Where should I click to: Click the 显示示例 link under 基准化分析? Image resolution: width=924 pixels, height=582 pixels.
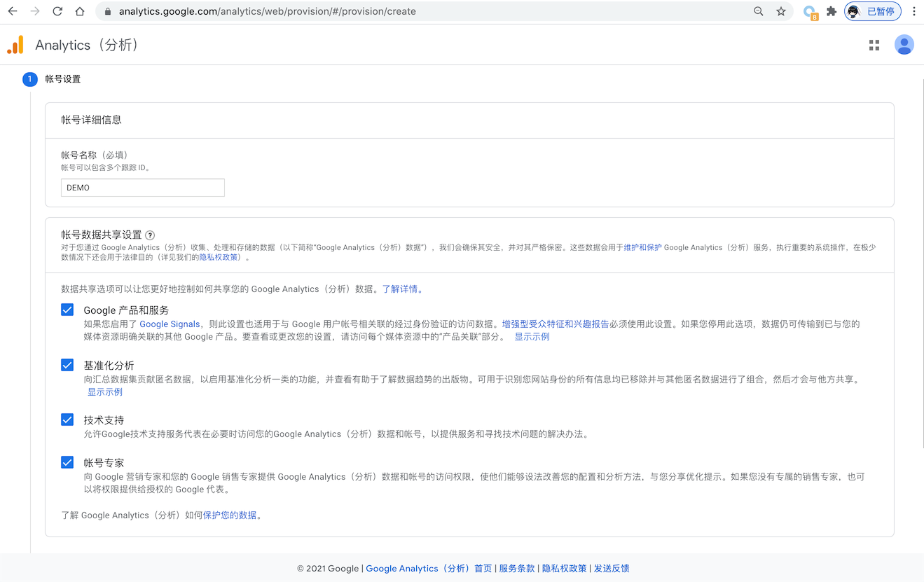(104, 392)
